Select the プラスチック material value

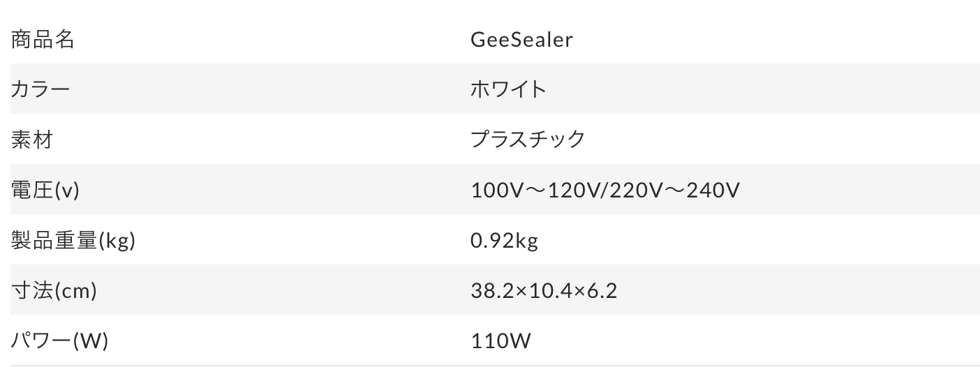click(528, 140)
